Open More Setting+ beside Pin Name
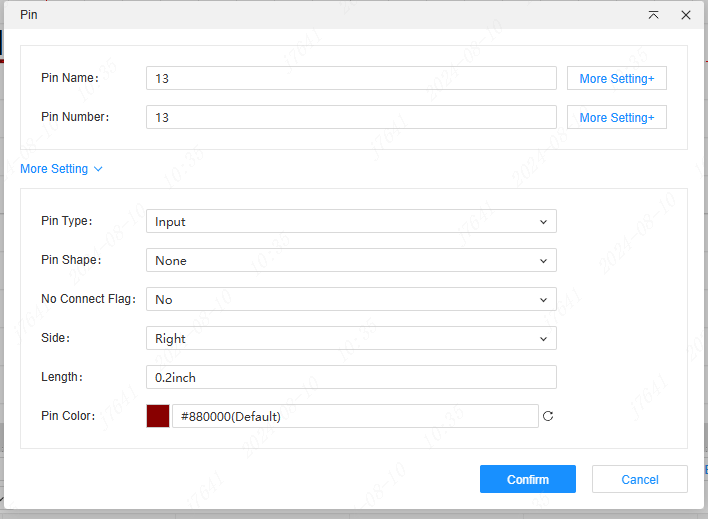 (616, 78)
